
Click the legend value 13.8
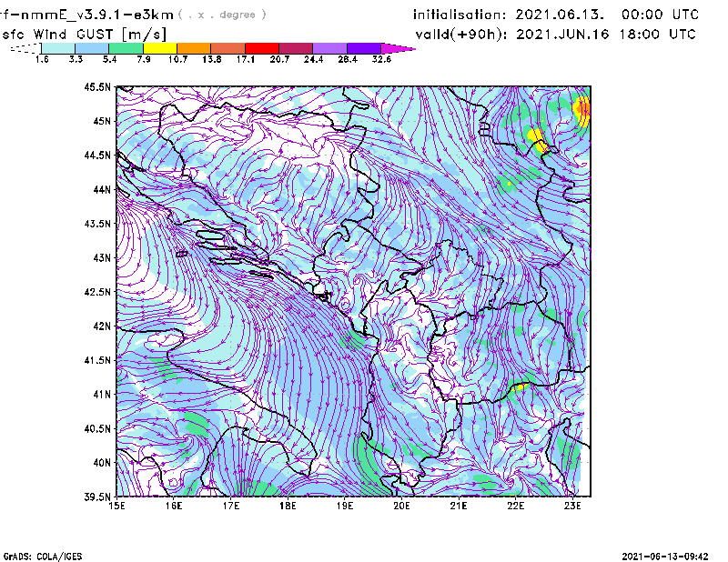[212, 59]
